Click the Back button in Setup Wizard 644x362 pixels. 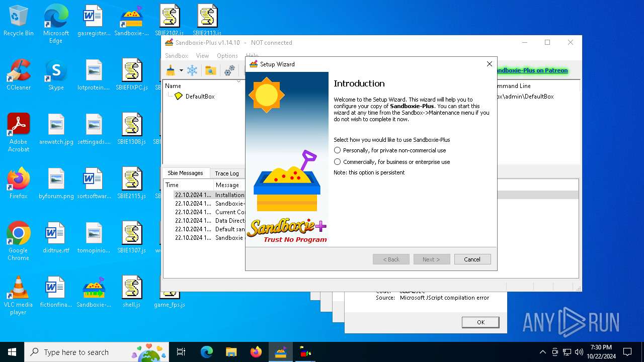click(391, 259)
